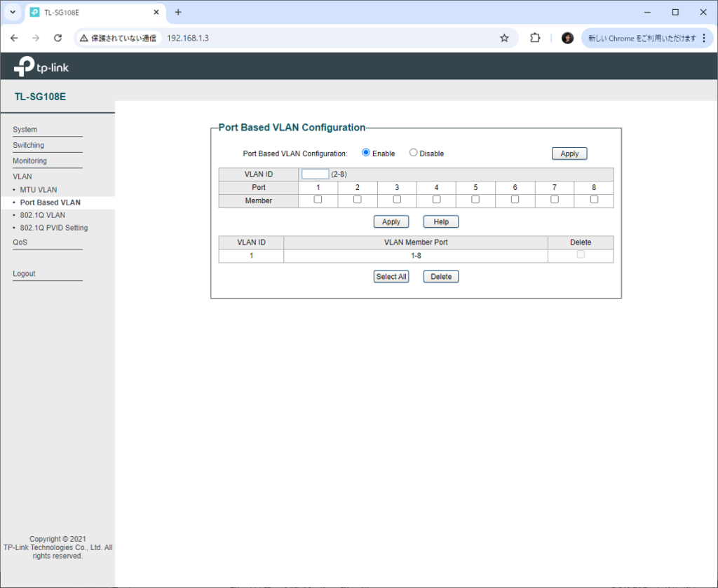Click the VLAN ID input field

click(x=315, y=174)
